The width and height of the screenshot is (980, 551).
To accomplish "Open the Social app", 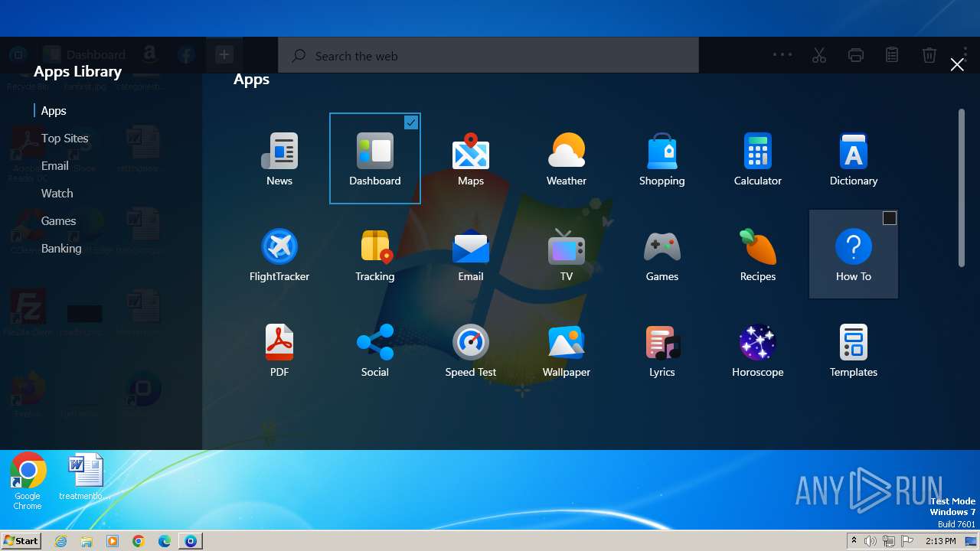I will tap(375, 350).
